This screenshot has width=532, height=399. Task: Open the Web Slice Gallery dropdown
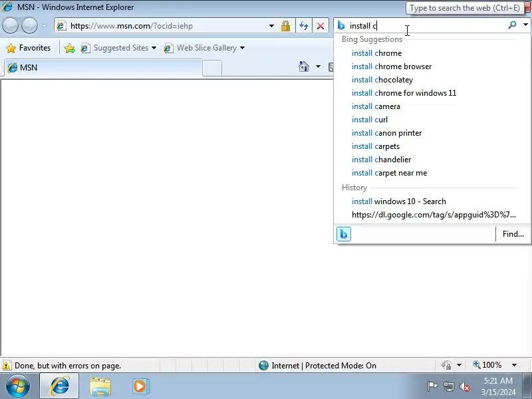point(204,48)
